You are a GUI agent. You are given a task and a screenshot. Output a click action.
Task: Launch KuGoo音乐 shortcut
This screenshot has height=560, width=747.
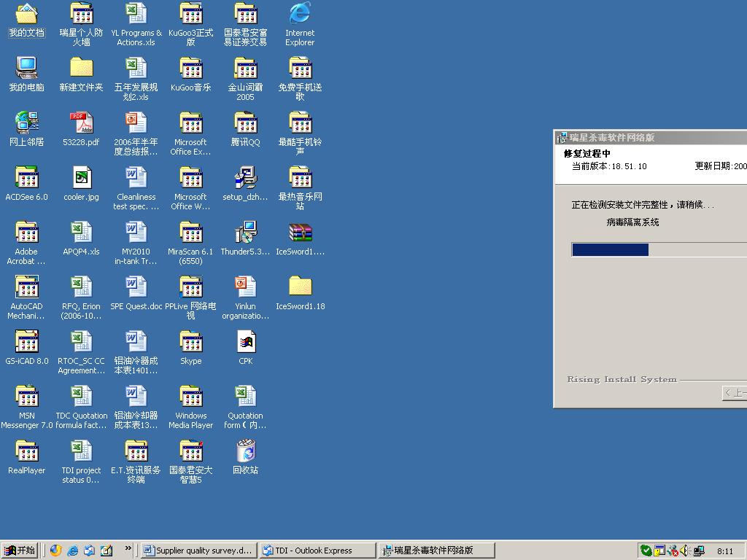pyautogui.click(x=190, y=75)
